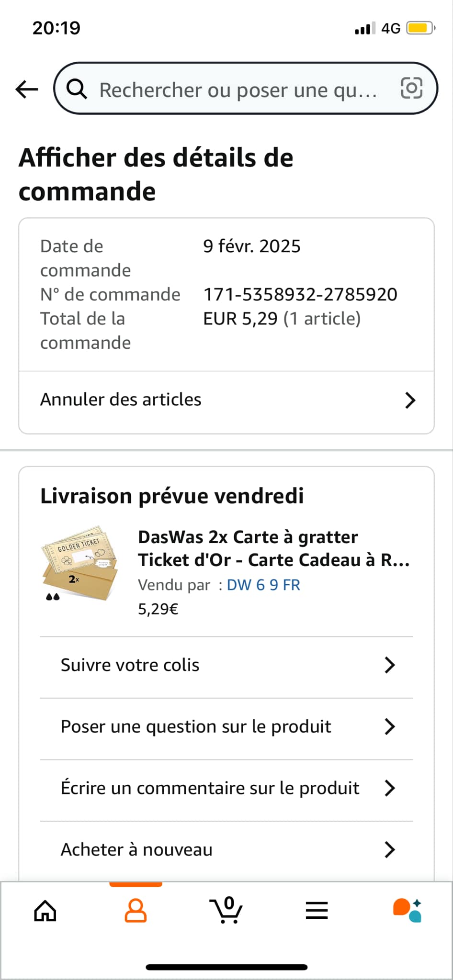
Task: Tap the battery indicator in status bar
Action: [x=420, y=29]
